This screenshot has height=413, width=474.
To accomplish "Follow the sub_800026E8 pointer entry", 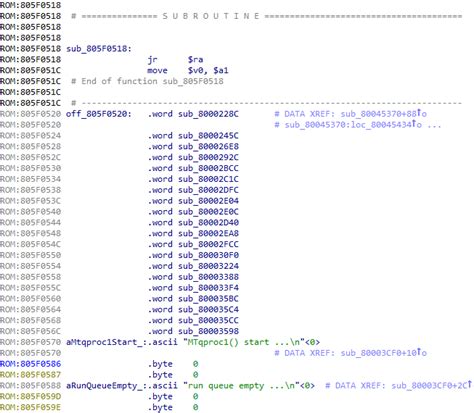I will pyautogui.click(x=208, y=147).
